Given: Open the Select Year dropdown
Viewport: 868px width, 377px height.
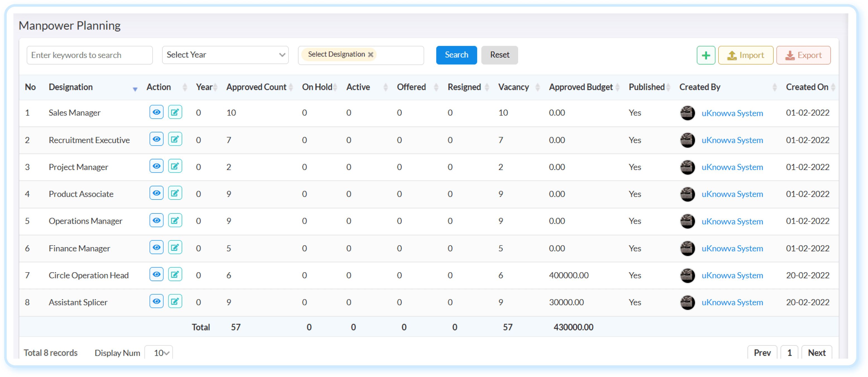Looking at the screenshot, I should pyautogui.click(x=225, y=55).
